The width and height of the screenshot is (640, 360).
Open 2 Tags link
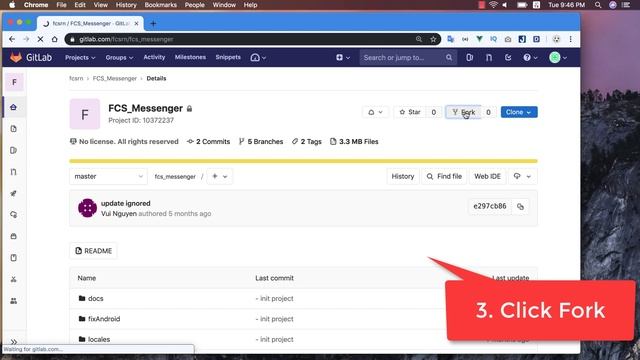click(x=307, y=142)
